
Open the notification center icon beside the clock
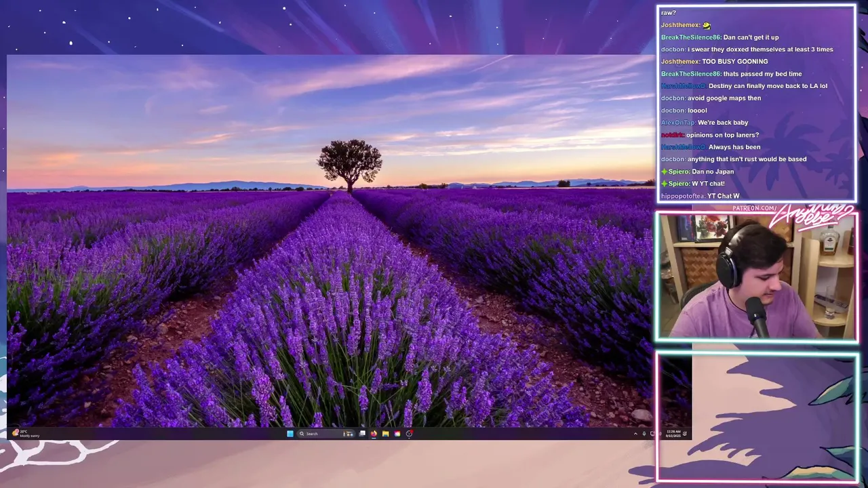tap(685, 434)
